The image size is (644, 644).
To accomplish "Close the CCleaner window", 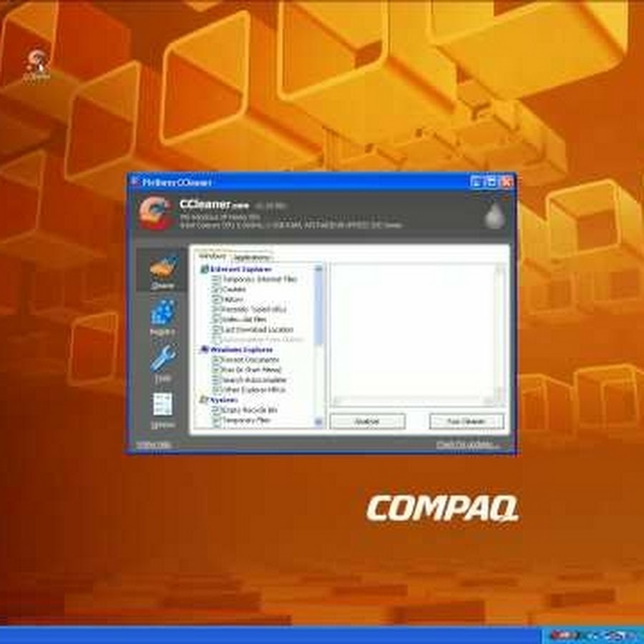I will pyautogui.click(x=507, y=182).
